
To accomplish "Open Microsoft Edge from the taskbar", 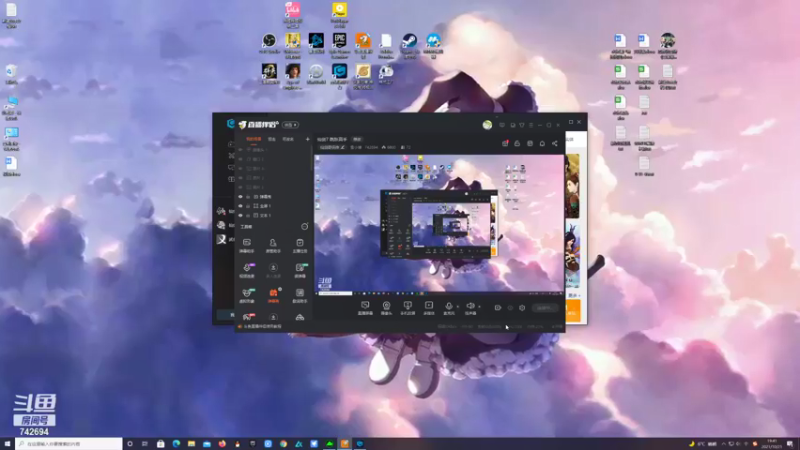I will (x=176, y=444).
